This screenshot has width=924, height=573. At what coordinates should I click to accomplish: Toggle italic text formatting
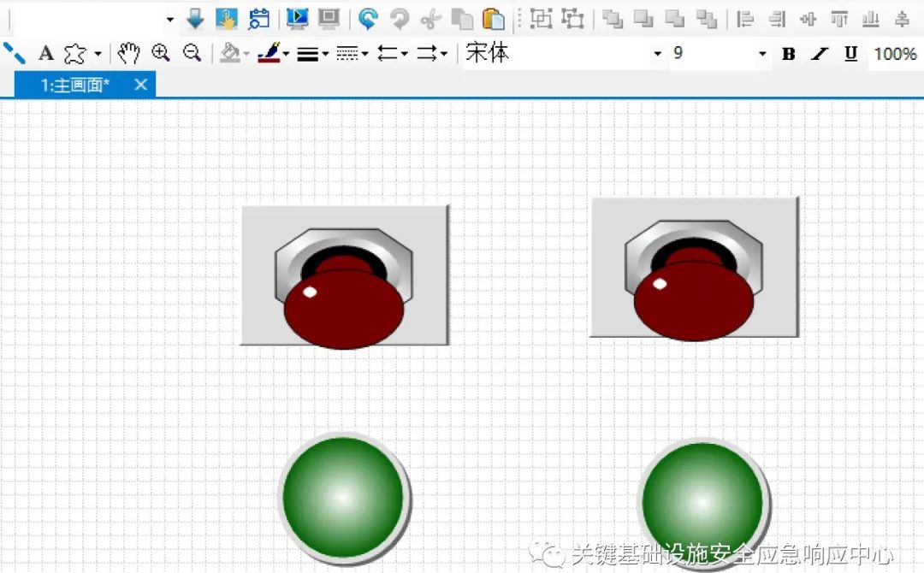tap(819, 54)
